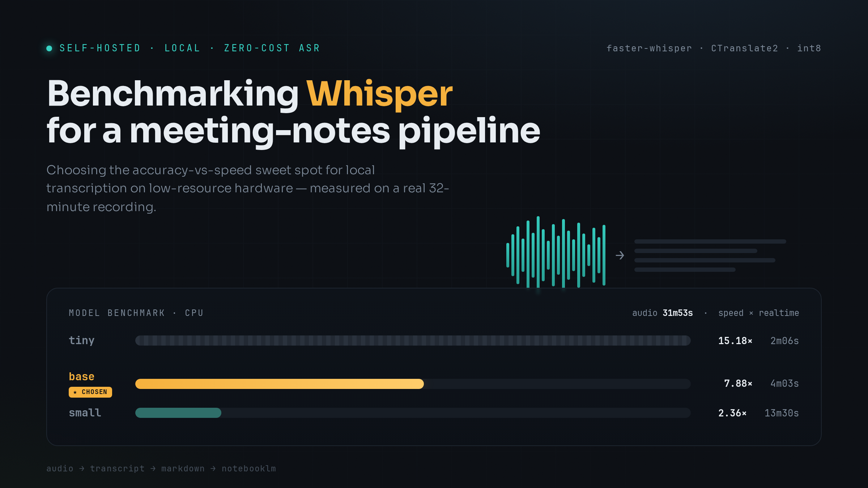Click the 'faster-whisper' label

tap(649, 48)
